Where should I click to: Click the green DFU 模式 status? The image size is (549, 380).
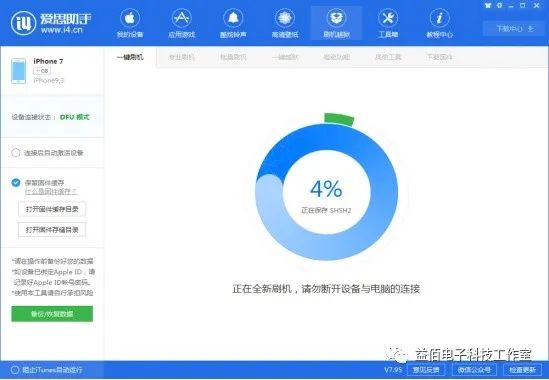[x=75, y=117]
